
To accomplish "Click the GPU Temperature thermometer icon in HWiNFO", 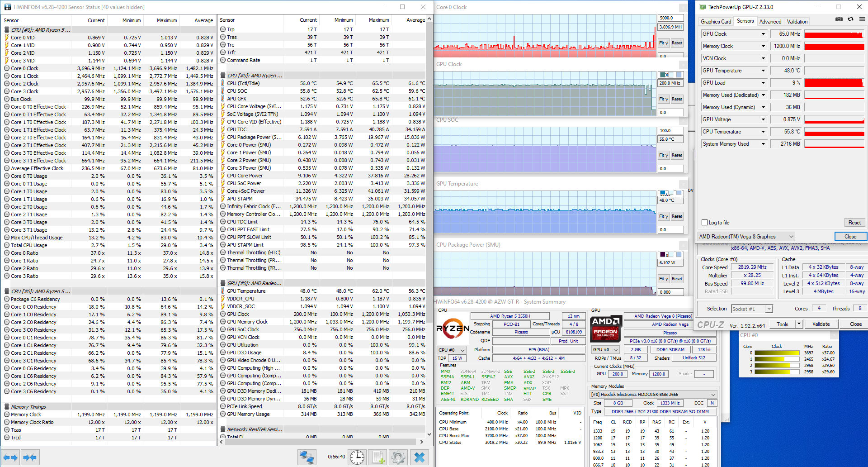I will click(x=223, y=291).
